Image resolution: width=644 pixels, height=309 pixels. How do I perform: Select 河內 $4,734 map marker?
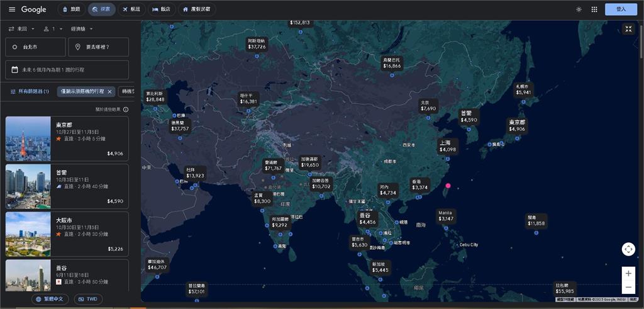pos(387,190)
